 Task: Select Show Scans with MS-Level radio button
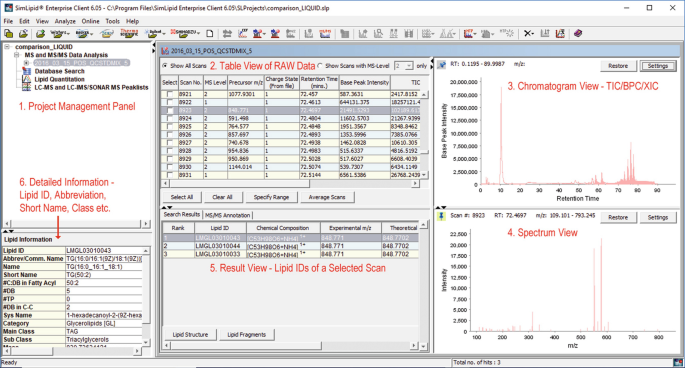point(320,66)
